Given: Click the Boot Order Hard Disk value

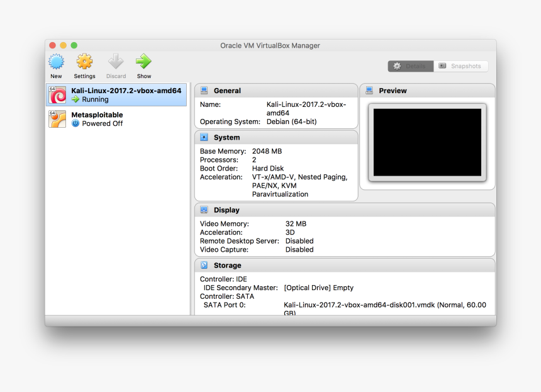Looking at the screenshot, I should click(x=268, y=169).
